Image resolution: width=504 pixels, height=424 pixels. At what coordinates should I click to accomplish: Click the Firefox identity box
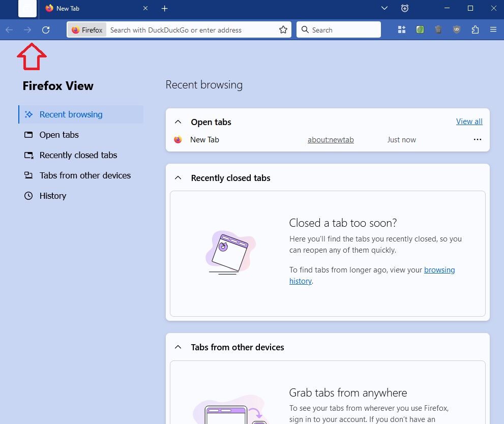(x=87, y=30)
